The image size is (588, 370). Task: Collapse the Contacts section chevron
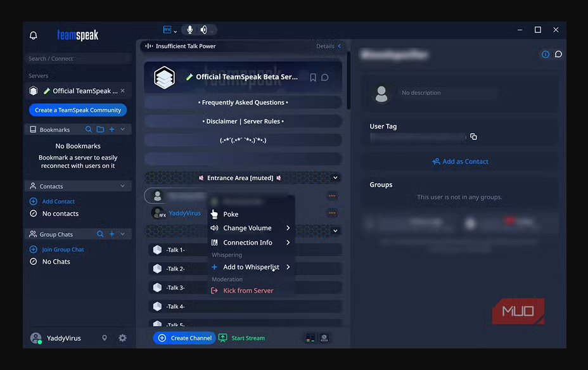tap(123, 186)
